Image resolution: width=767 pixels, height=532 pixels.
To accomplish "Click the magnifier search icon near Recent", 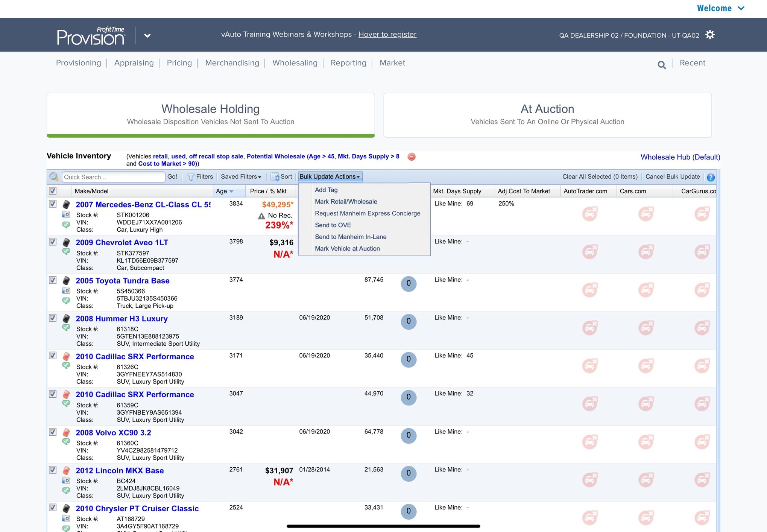I will [x=662, y=65].
